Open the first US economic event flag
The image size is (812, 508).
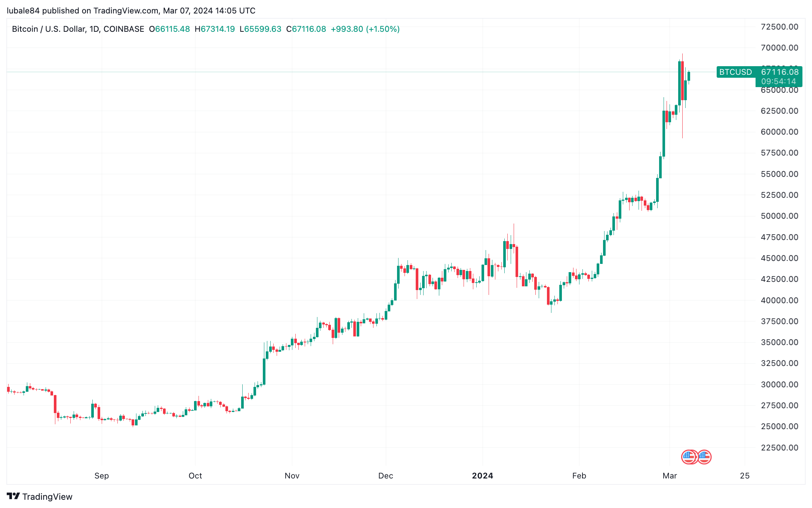[x=689, y=457]
